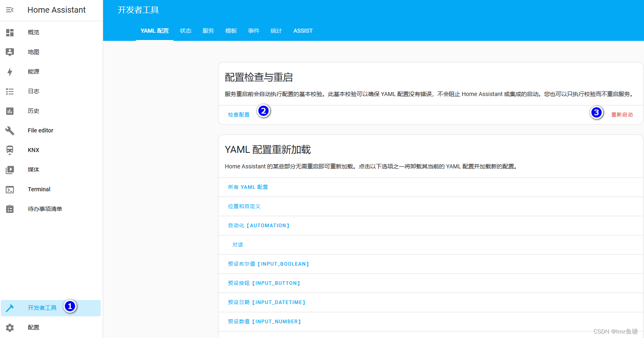Click the 检查配置 button
This screenshot has height=338, width=644.
point(239,115)
